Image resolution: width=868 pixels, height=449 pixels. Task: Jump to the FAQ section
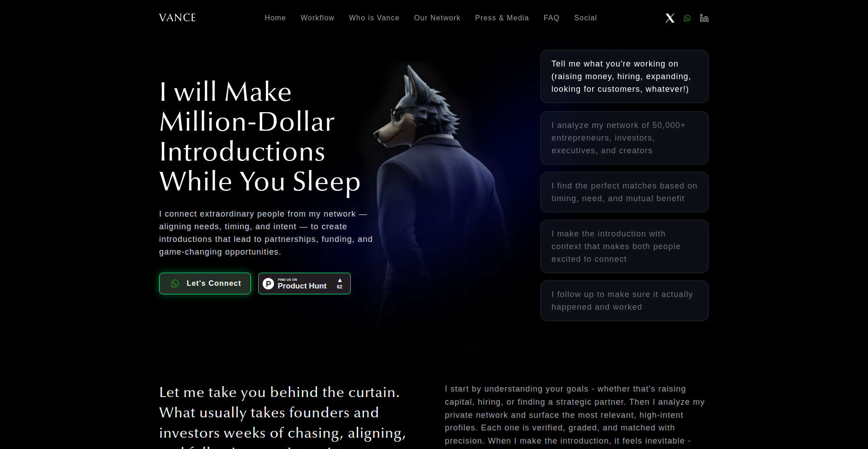(552, 18)
